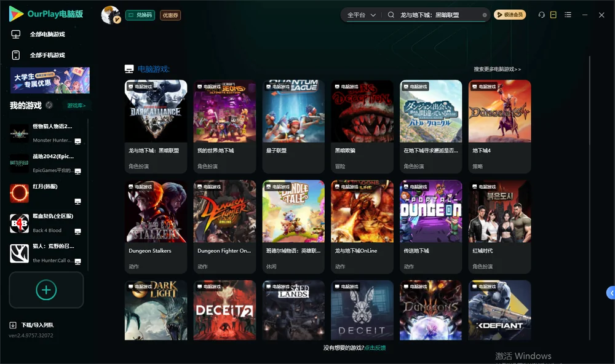Open the Dungeon Stalkers game card
This screenshot has width=615, height=364.
click(156, 226)
